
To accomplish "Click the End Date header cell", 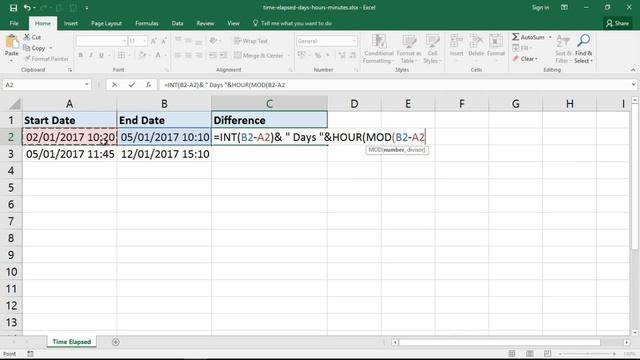I will pos(164,120).
